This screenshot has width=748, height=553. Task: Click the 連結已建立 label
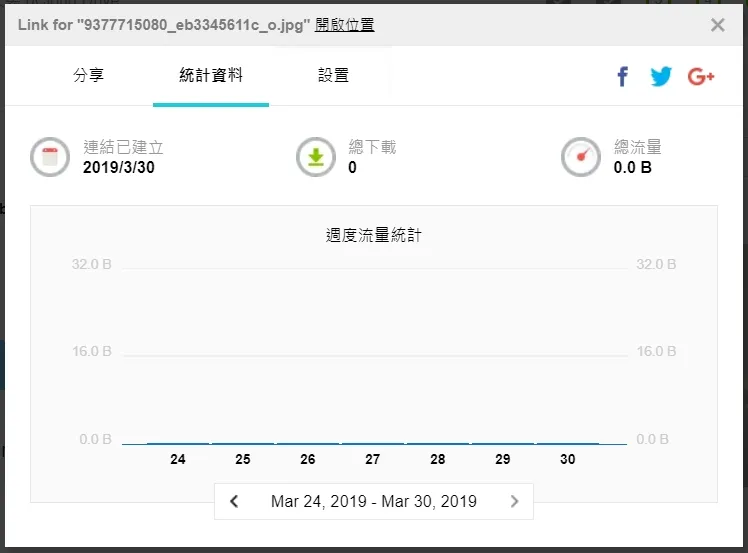pos(124,147)
